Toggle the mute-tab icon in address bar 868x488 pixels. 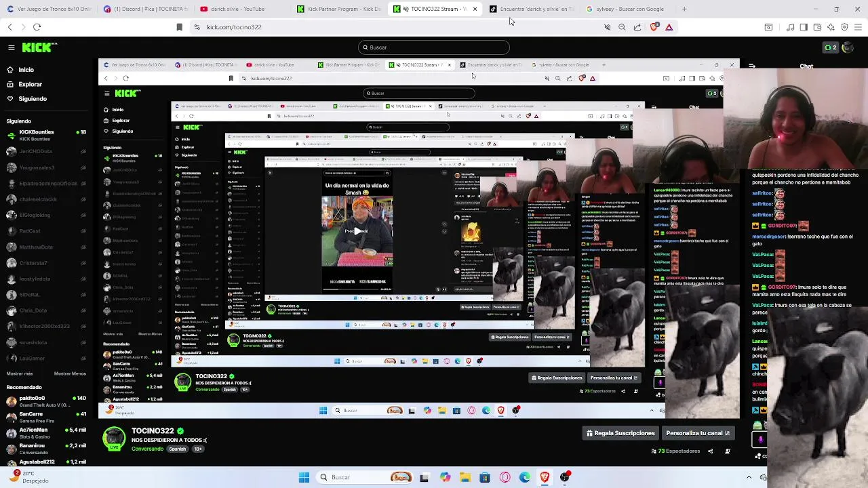click(608, 27)
